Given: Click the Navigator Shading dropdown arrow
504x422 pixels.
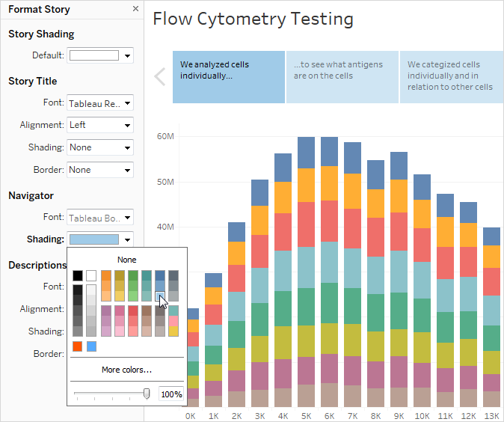Looking at the screenshot, I should 128,239.
